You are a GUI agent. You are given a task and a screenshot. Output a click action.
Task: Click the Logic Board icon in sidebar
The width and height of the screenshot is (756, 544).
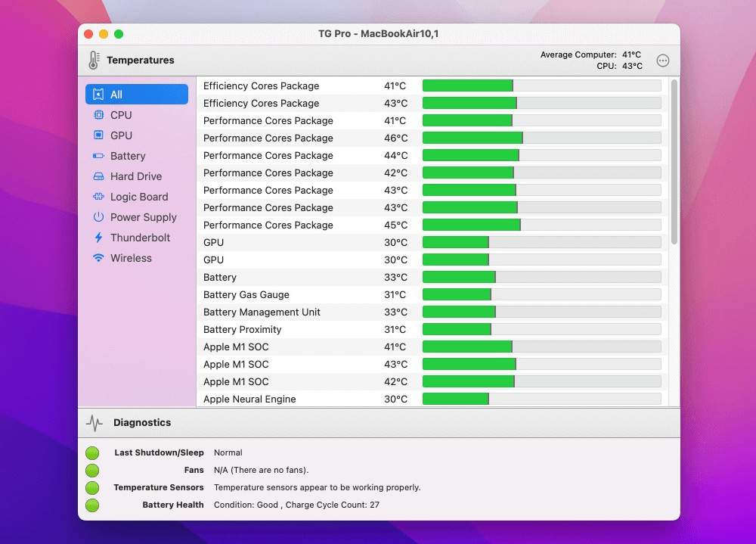[x=98, y=197]
